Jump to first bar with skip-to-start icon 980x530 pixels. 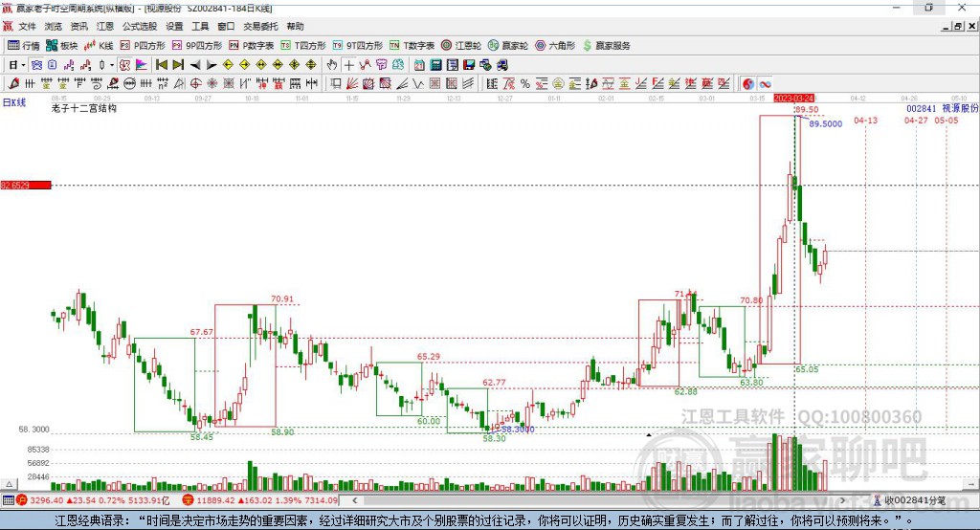click(x=161, y=64)
